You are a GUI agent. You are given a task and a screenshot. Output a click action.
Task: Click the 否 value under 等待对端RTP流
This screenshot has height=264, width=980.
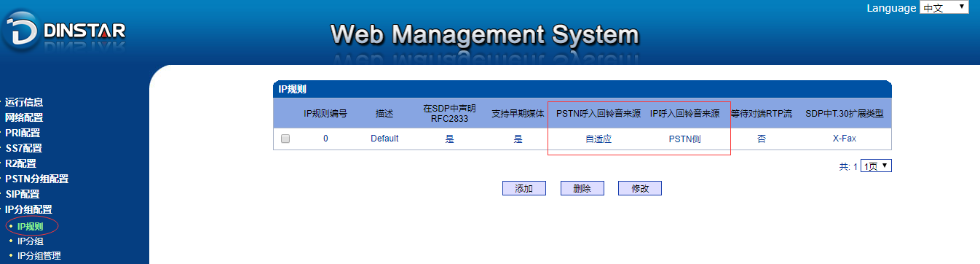point(762,139)
